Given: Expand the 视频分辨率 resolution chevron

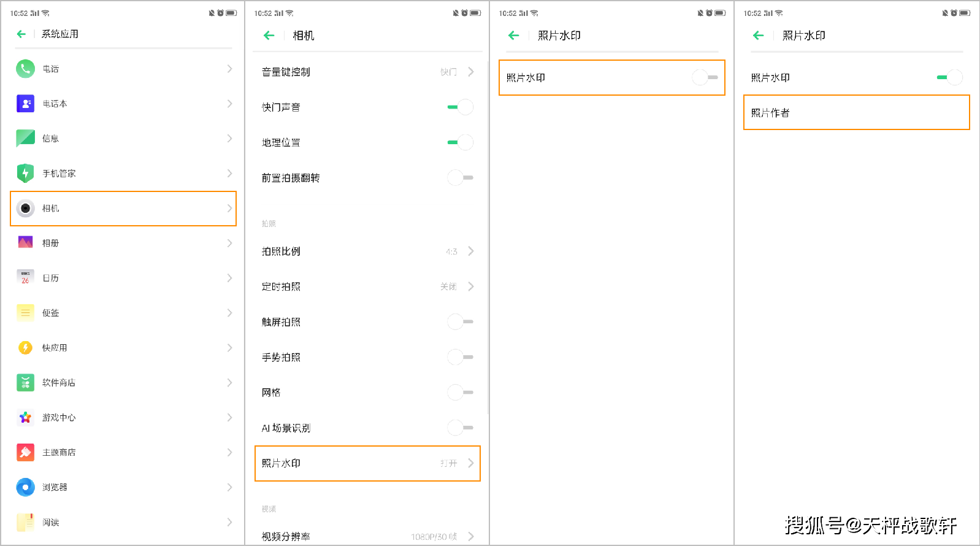Looking at the screenshot, I should click(x=471, y=536).
